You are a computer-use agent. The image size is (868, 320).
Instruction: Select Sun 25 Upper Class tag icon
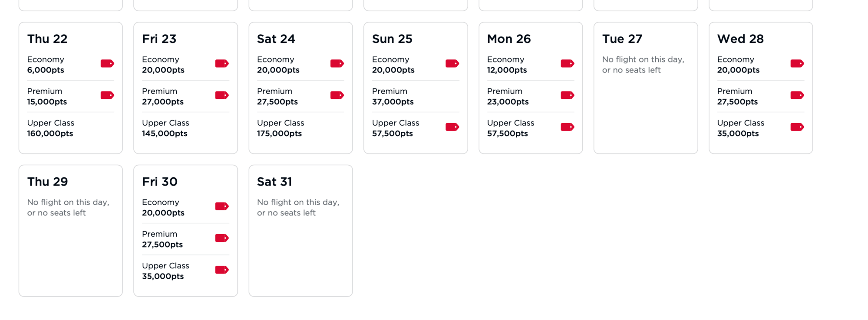pos(452,127)
